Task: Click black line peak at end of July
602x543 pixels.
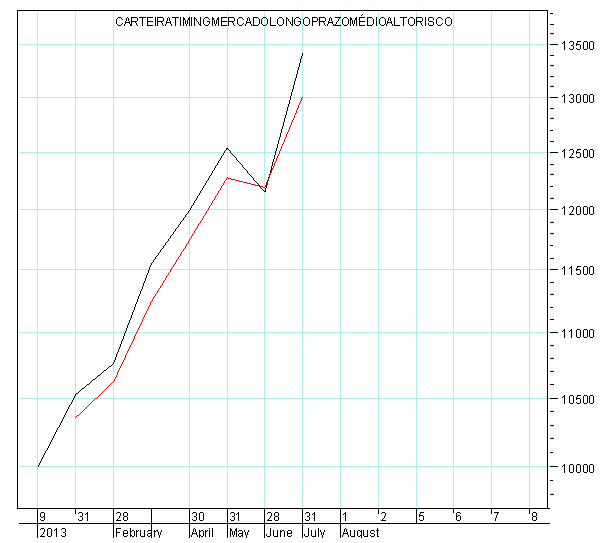Action: point(303,53)
